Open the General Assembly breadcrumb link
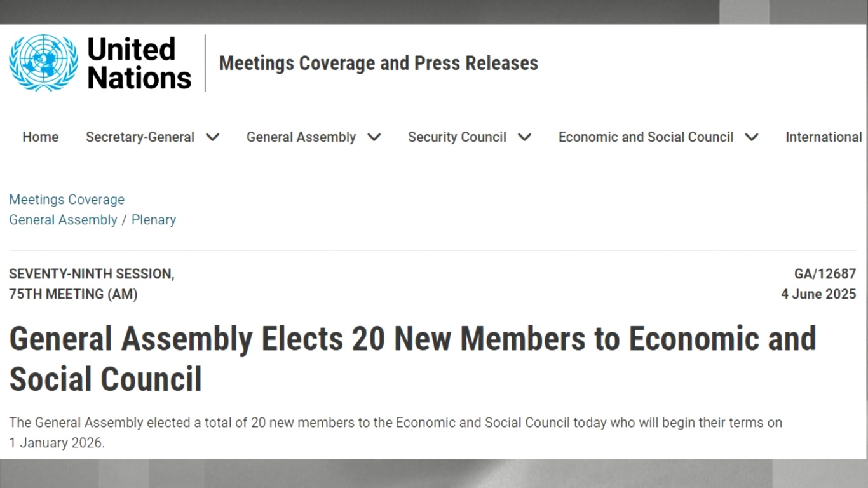 point(62,220)
